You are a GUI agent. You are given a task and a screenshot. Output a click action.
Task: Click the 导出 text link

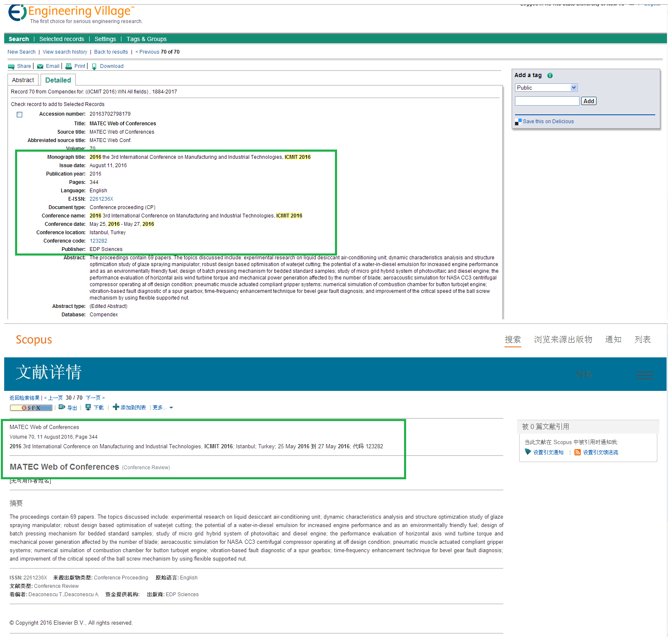point(72,408)
